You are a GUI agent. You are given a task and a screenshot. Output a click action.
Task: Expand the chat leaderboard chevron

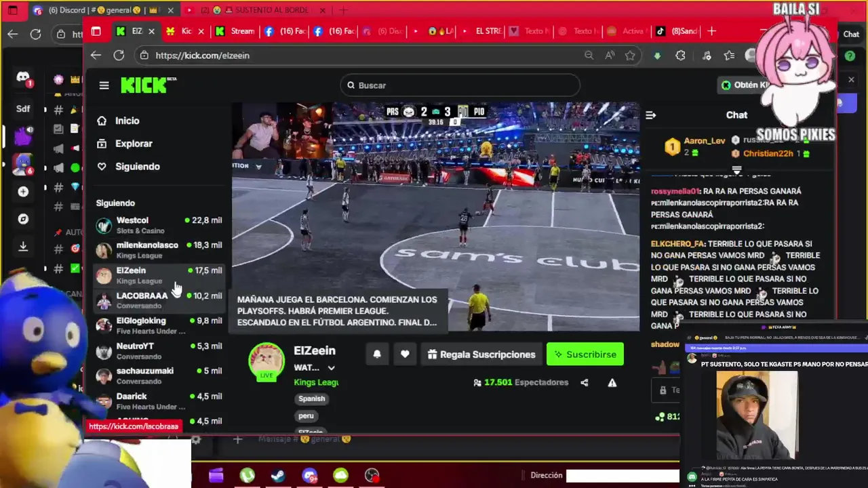click(x=736, y=169)
